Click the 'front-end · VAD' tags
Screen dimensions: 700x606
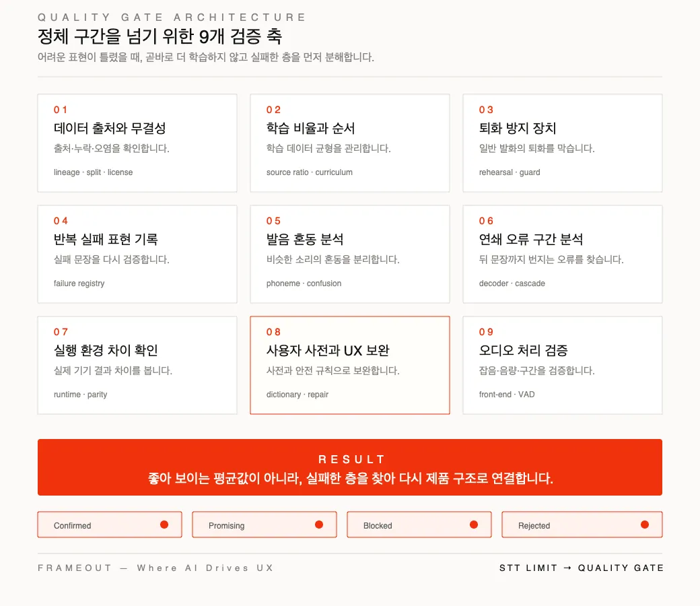click(x=507, y=395)
